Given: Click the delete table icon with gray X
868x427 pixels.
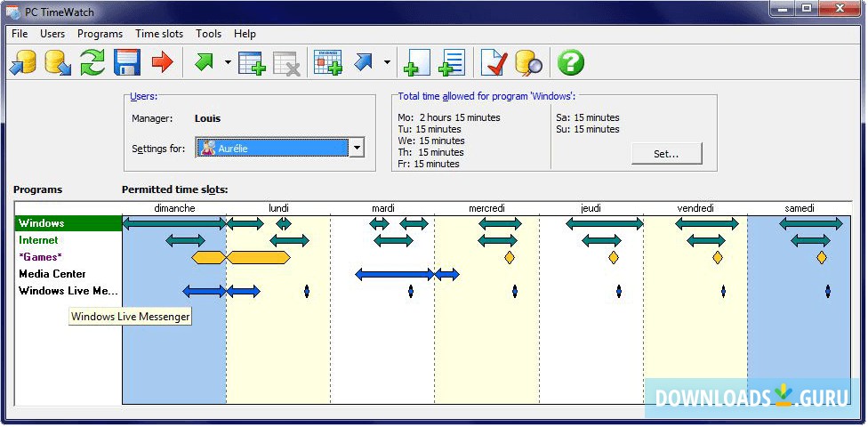Looking at the screenshot, I should pos(286,62).
